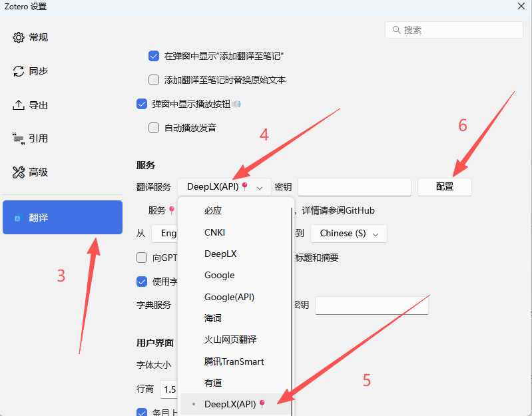The width and height of the screenshot is (532, 416).
Task: Click the pin icon in the DeepLX(API) dropdown list row
Action: (x=262, y=404)
